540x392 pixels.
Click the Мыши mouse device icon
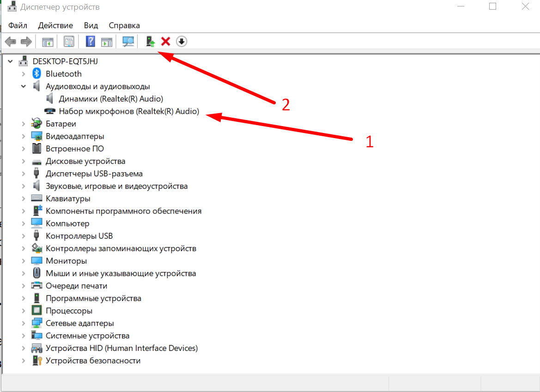pos(36,273)
